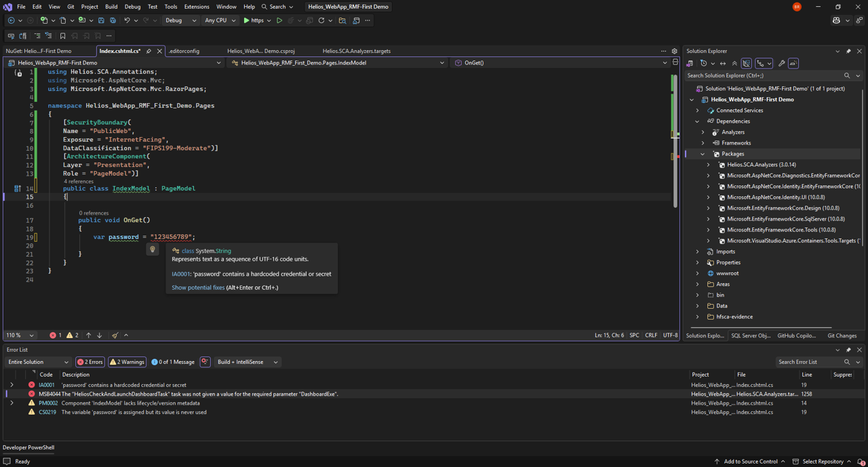The width and height of the screenshot is (868, 467).
Task: Toggle the 2 Errors filter button
Action: coord(90,362)
